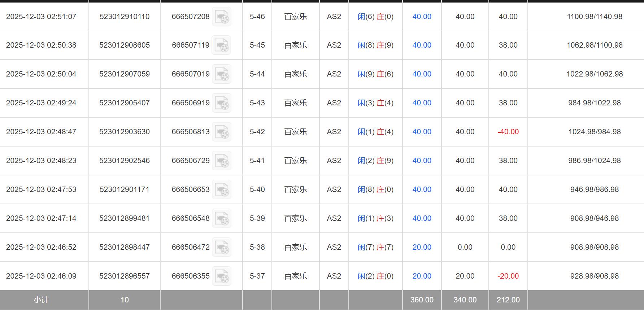Click the film icon beside 666506653
The image size is (644, 310).
coord(221,189)
